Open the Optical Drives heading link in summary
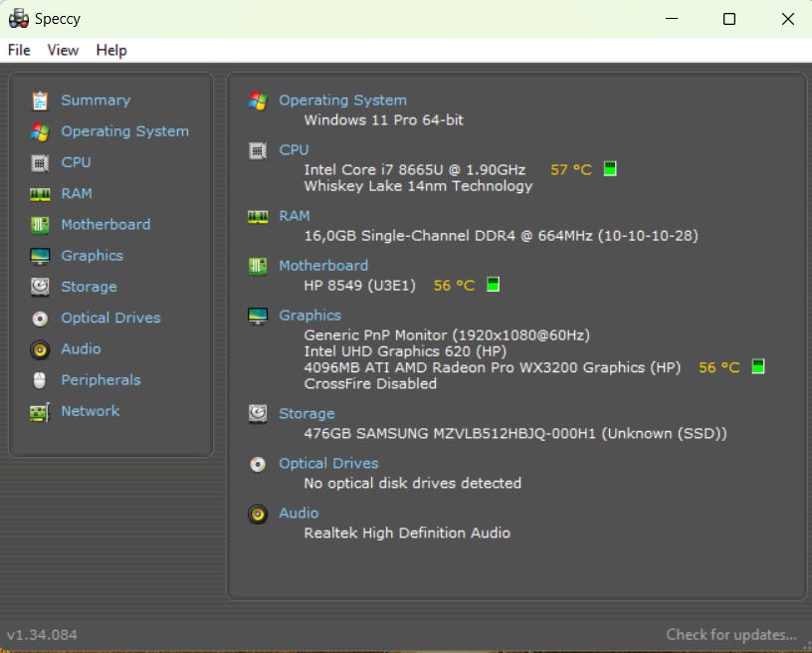The image size is (812, 653). (328, 463)
